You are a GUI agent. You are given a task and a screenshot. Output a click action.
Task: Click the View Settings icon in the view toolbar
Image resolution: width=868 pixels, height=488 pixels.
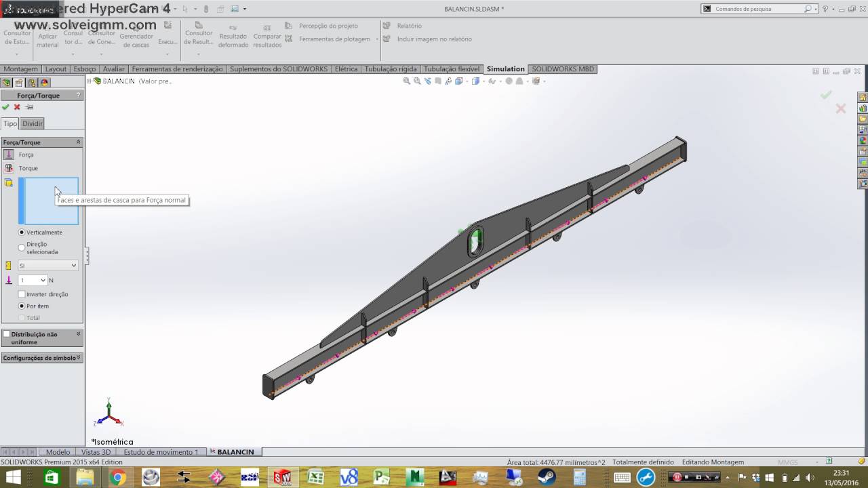[536, 81]
